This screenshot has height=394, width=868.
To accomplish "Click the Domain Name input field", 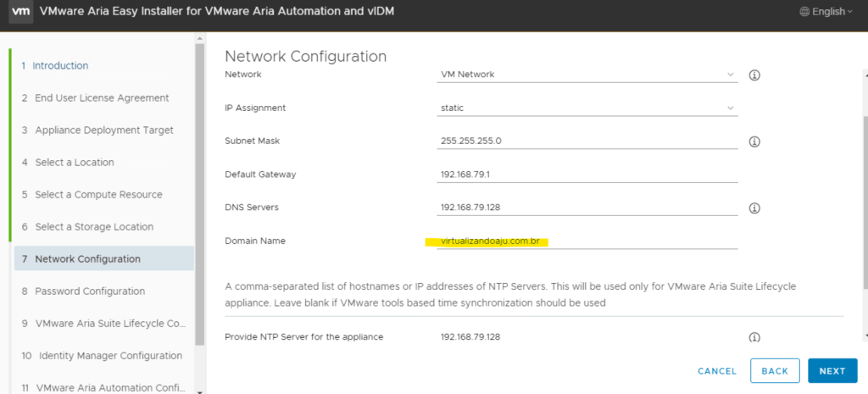I will pos(586,241).
